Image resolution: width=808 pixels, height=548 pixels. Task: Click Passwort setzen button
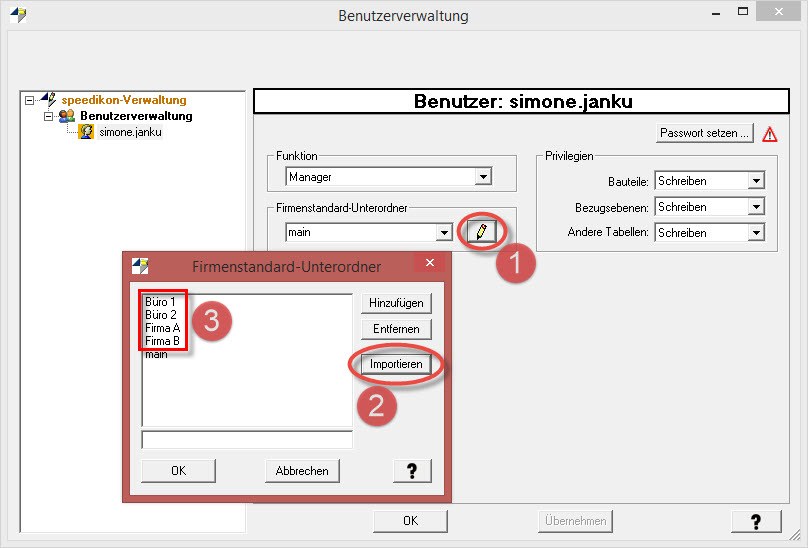[704, 133]
